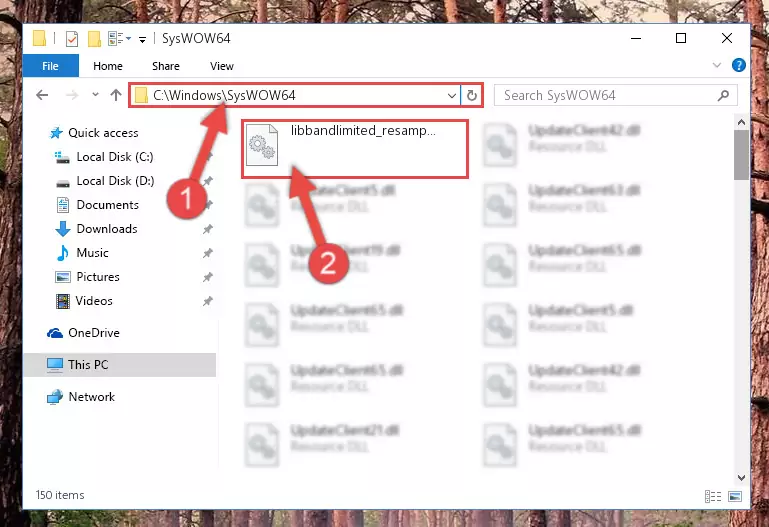This screenshot has width=769, height=527.
Task: Switch to the Home ribbon tab
Action: (x=108, y=66)
